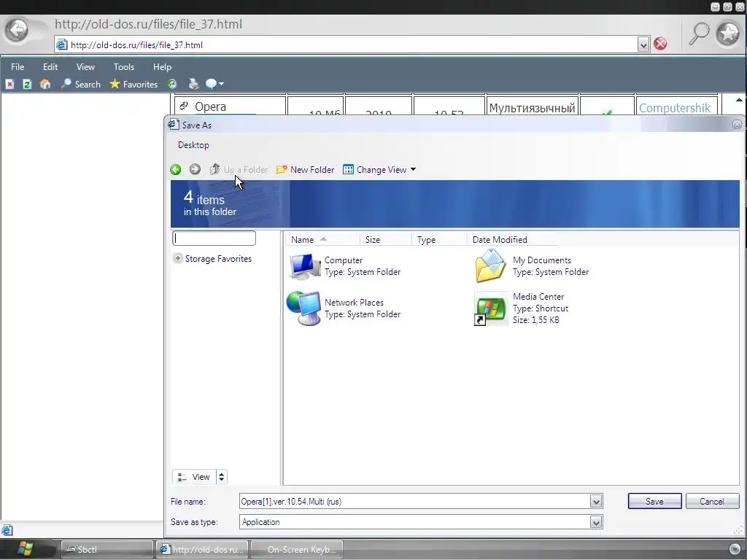Click the 'My Documents' item name text

542,260
